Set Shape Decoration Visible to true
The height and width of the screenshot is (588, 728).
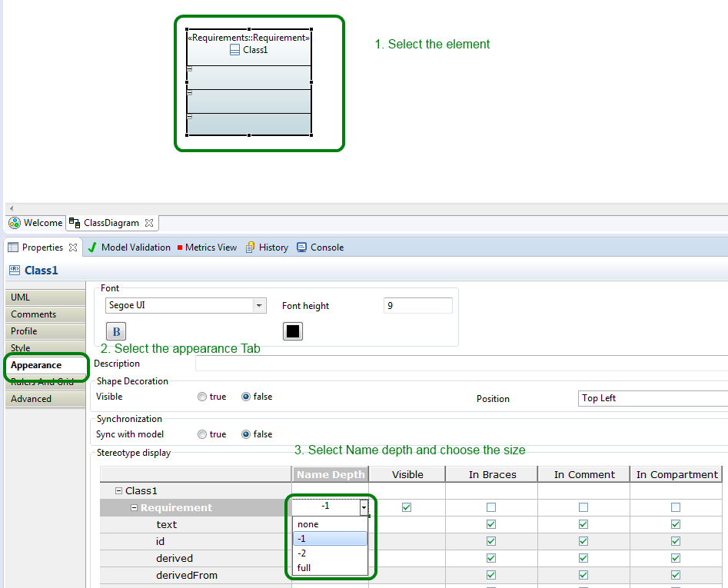point(202,397)
